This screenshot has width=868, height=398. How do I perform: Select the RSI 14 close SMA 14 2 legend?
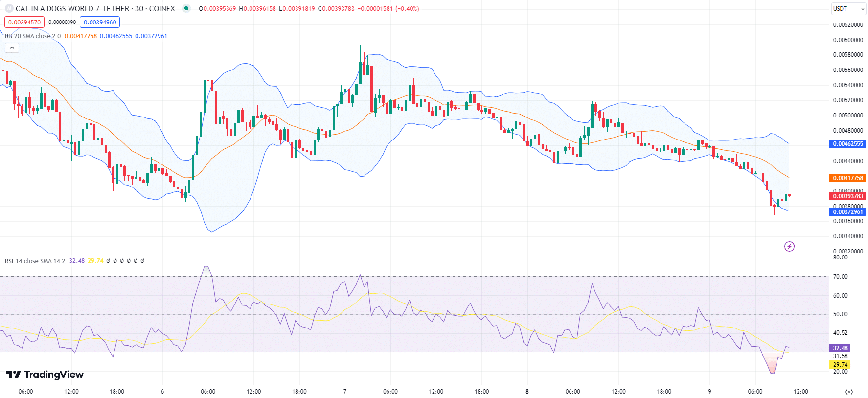point(35,261)
